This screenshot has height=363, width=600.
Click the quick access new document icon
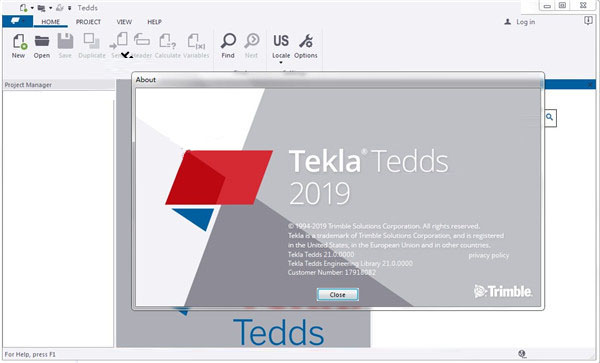pyautogui.click(x=23, y=8)
